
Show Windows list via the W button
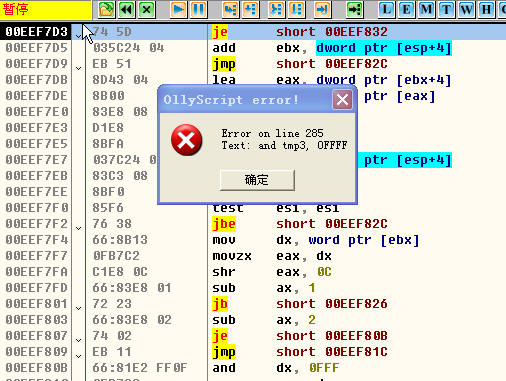pos(466,9)
